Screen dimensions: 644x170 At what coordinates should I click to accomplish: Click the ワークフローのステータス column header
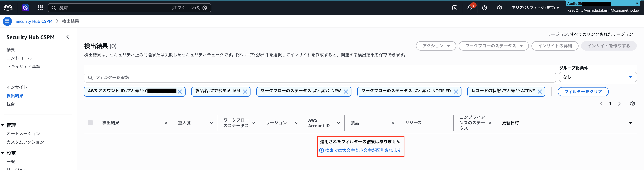click(236, 123)
